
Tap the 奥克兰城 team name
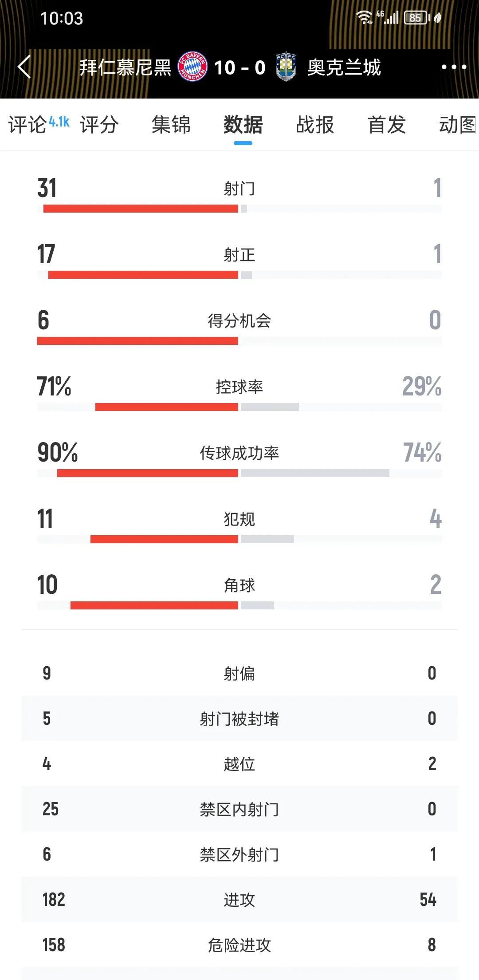[344, 67]
